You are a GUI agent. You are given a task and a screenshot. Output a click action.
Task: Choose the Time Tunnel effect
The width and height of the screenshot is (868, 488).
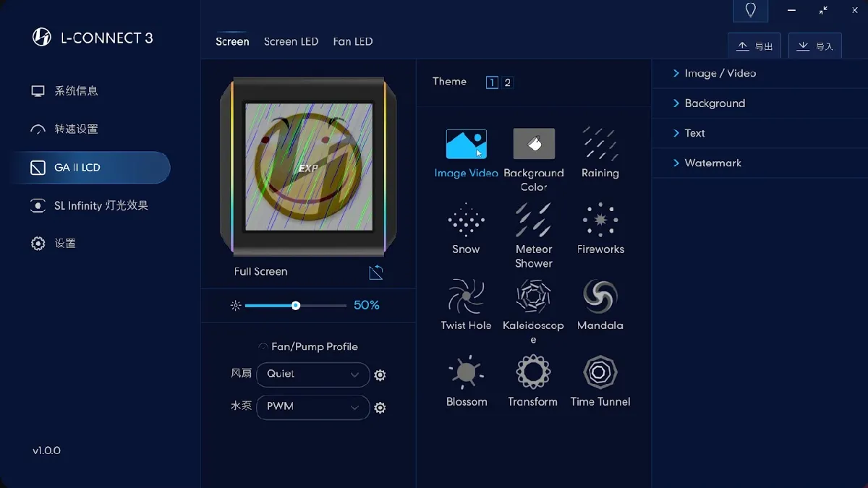point(600,372)
